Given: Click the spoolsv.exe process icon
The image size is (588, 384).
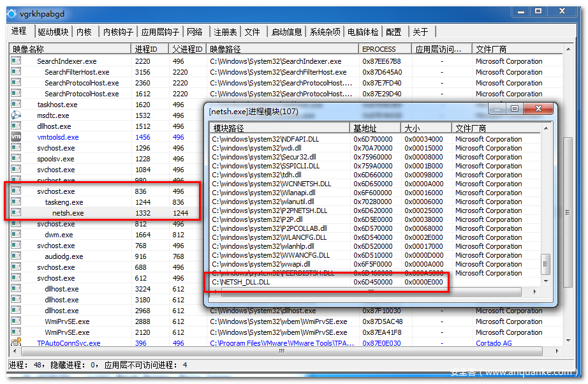Looking at the screenshot, I should coord(16,159).
